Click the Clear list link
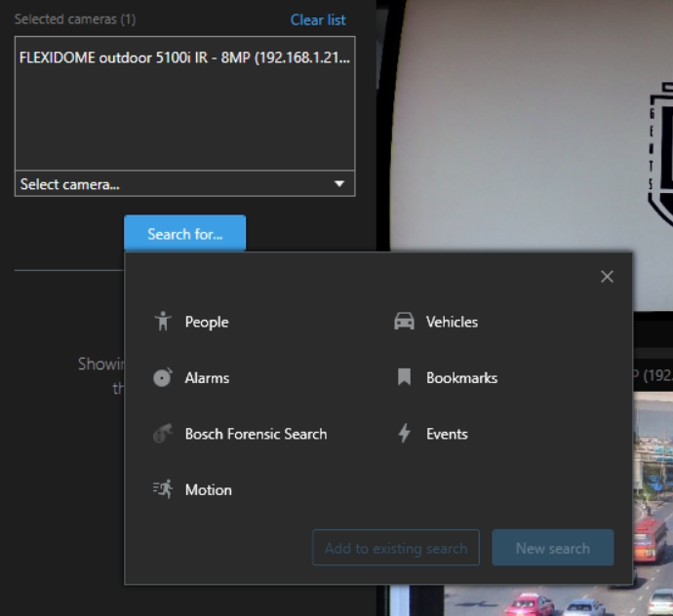The height and width of the screenshot is (616, 673). click(x=317, y=19)
